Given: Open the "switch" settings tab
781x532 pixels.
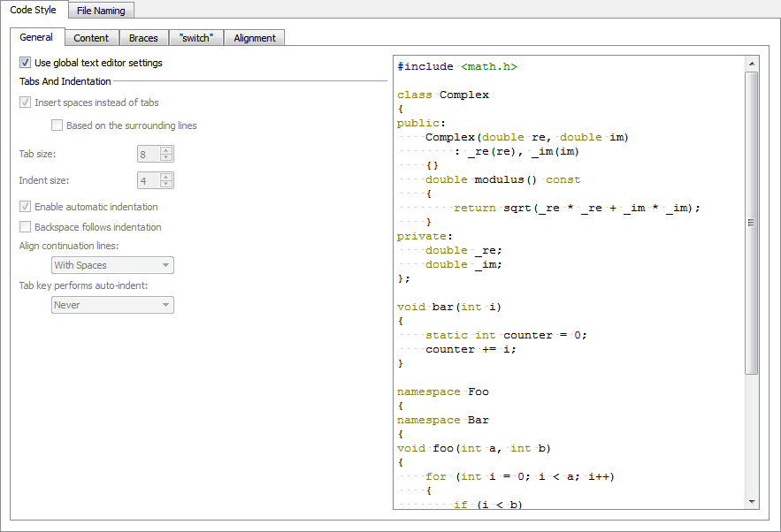Looking at the screenshot, I should tap(196, 38).
